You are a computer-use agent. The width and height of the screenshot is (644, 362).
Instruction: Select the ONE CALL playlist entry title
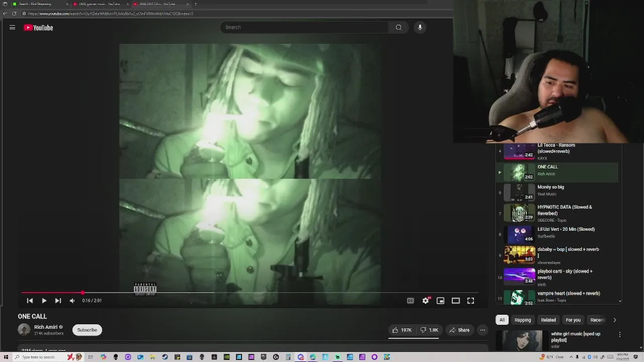point(547,167)
